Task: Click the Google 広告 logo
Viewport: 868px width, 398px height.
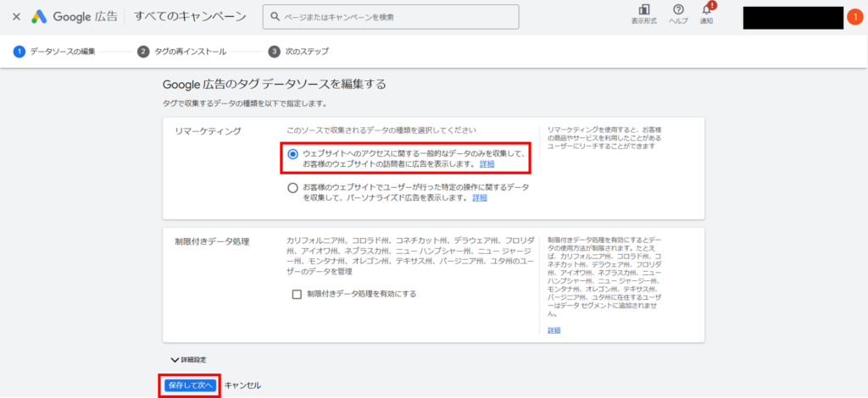Action: (75, 17)
